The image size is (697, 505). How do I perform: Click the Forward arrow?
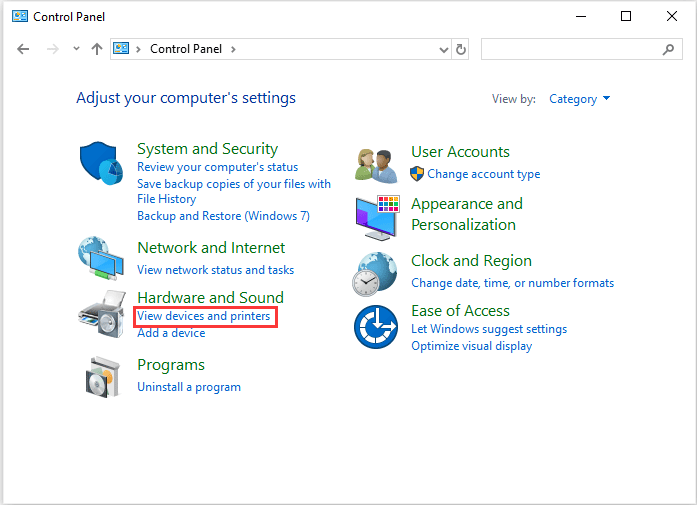point(52,49)
